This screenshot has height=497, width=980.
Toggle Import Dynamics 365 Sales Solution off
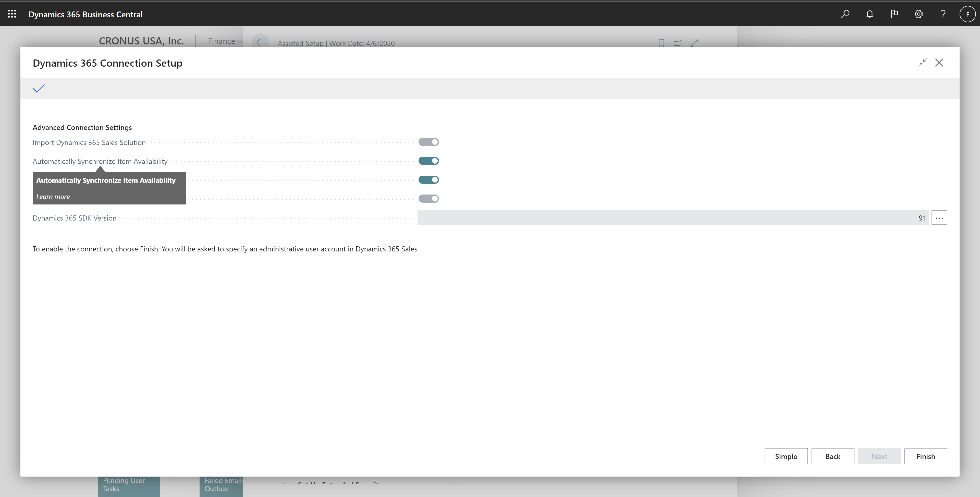428,141
